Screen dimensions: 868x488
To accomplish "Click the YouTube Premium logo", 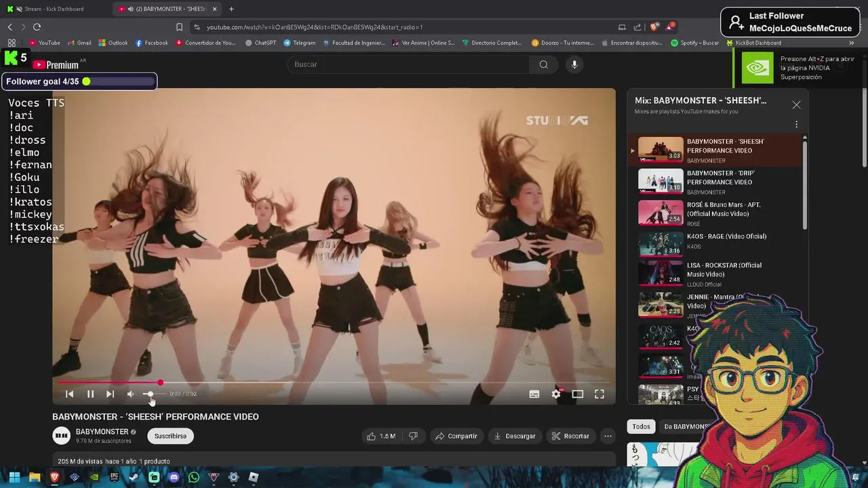I will (56, 64).
